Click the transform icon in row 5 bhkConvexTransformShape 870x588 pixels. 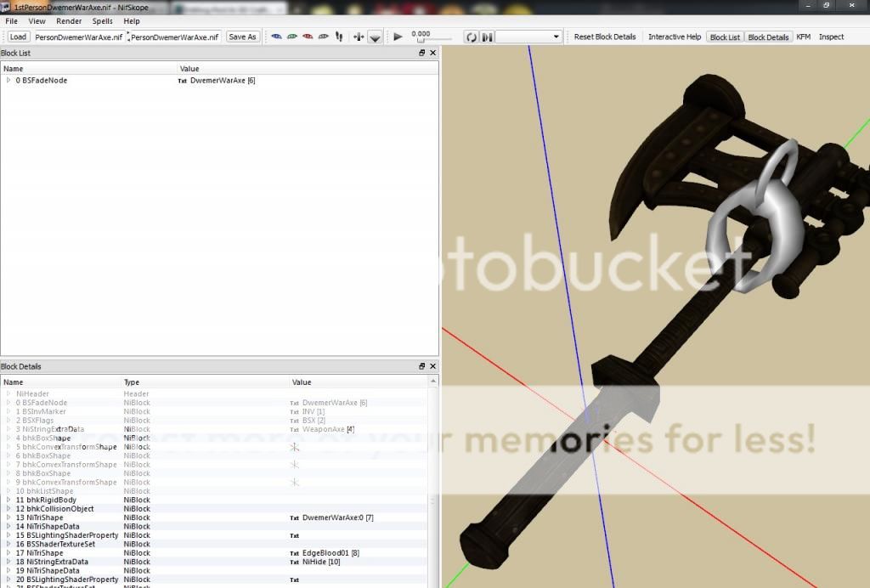[295, 447]
